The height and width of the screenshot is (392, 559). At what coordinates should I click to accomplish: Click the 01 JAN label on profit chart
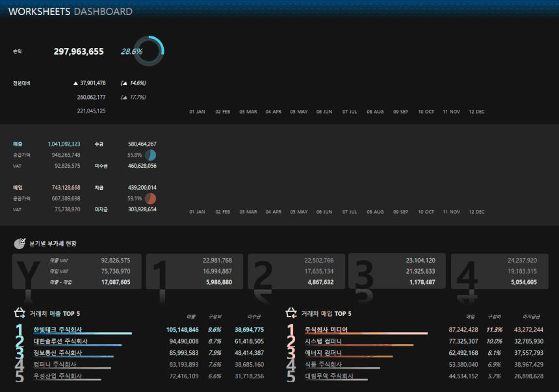[197, 112]
